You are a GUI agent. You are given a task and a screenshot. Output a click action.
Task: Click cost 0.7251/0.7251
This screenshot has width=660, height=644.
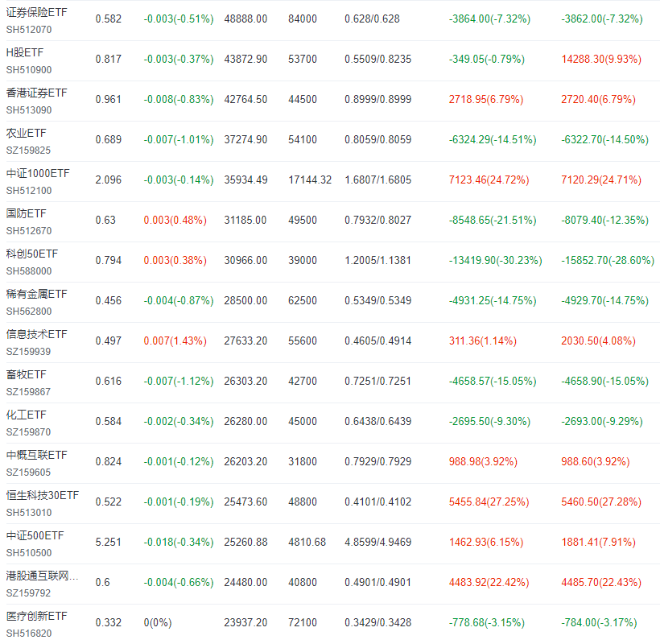pos(378,382)
